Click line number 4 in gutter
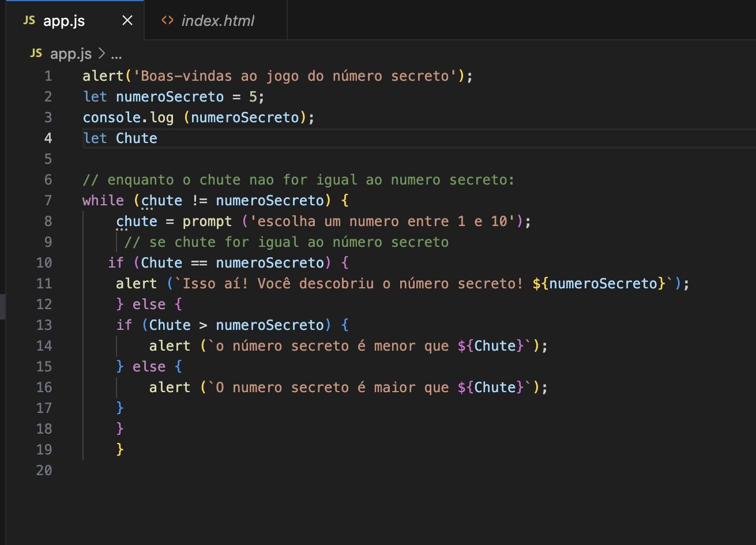 tap(48, 138)
